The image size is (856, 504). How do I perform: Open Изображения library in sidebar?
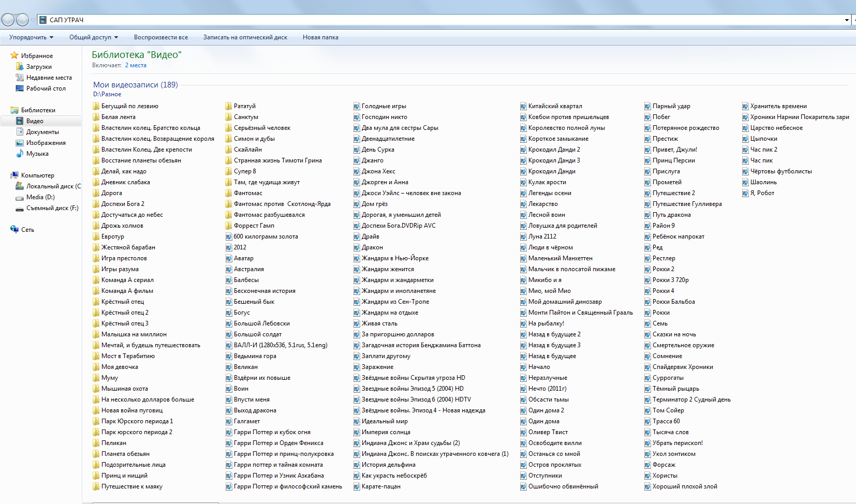46,143
